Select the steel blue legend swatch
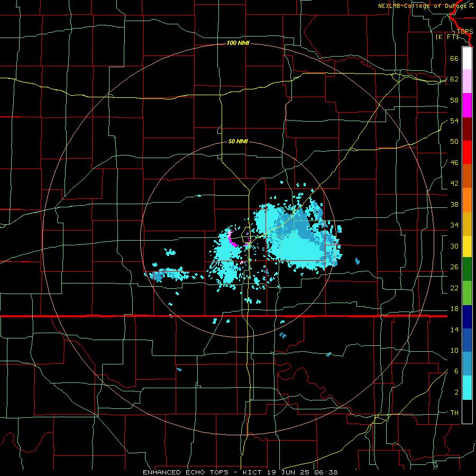The height and width of the screenshot is (476, 476). click(467, 364)
